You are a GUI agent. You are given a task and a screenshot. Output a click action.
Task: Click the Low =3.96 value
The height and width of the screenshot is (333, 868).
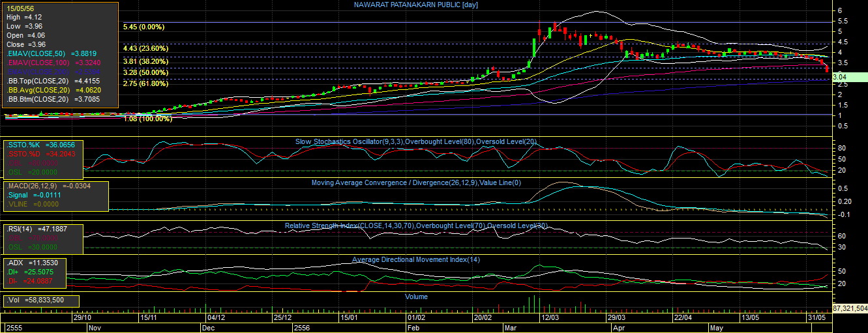[x=24, y=26]
